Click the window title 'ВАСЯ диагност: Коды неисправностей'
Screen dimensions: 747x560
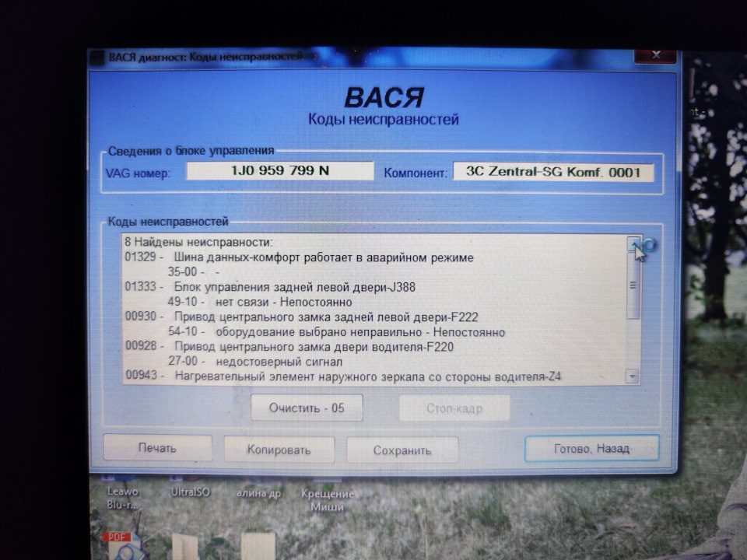205,57
